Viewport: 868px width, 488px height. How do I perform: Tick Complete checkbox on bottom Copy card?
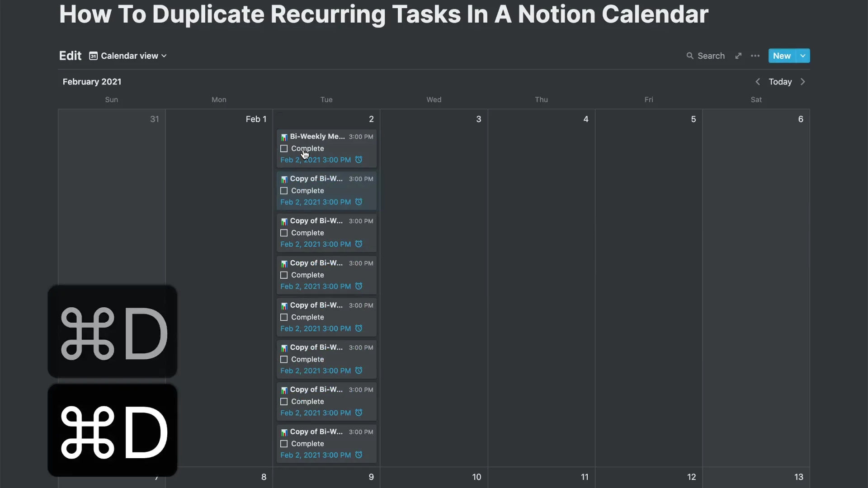pos(284,444)
